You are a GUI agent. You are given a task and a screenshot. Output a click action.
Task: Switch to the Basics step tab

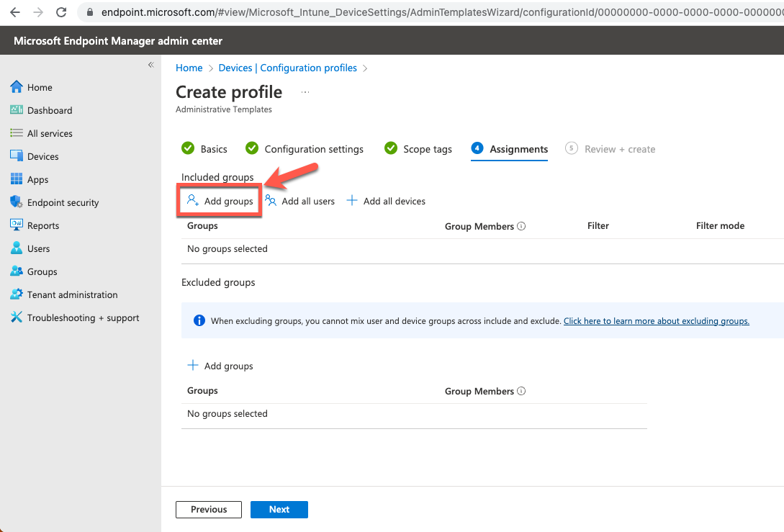tap(204, 149)
